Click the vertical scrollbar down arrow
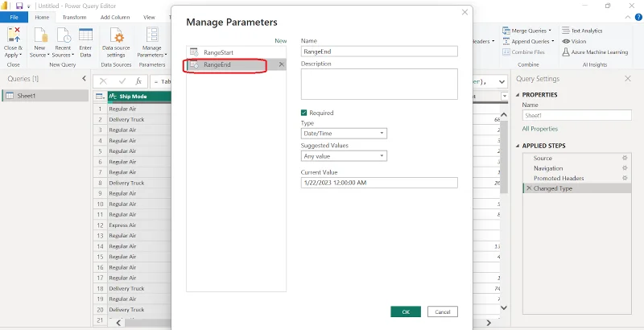This screenshot has width=644, height=330. [504, 307]
